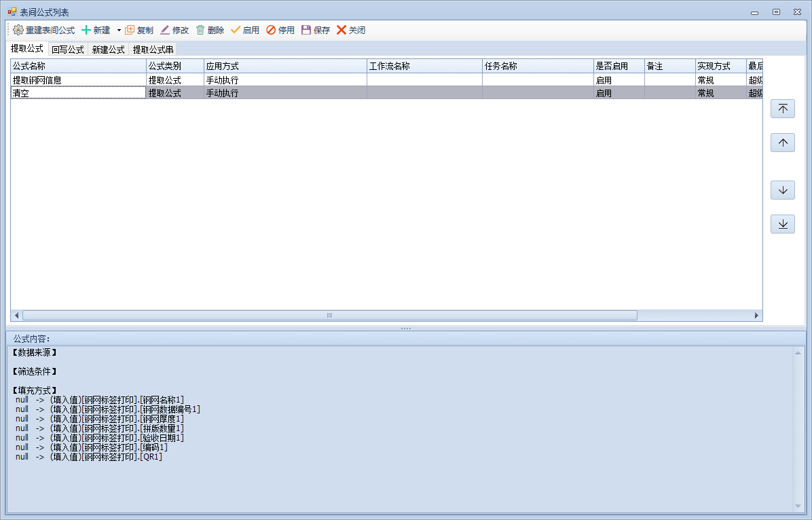This screenshot has width=812, height=520.
Task: Move selected formula down one row
Action: (782, 190)
